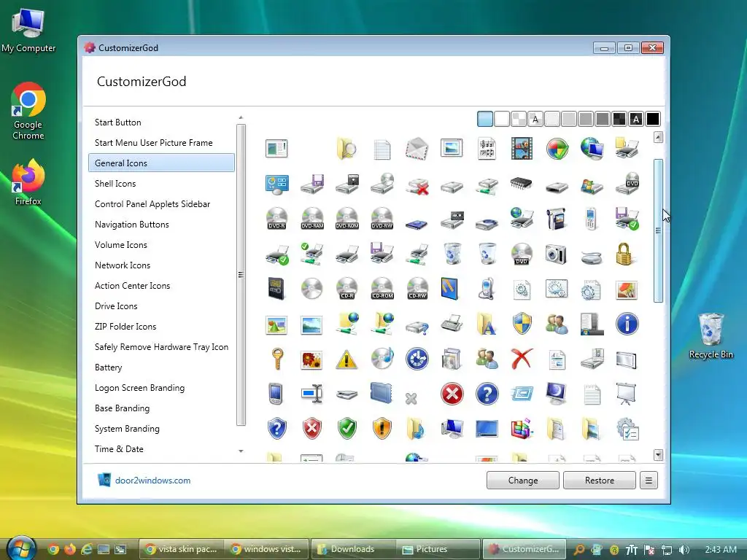
Task: Select the orange exclamation shield icon
Action: [382, 429]
